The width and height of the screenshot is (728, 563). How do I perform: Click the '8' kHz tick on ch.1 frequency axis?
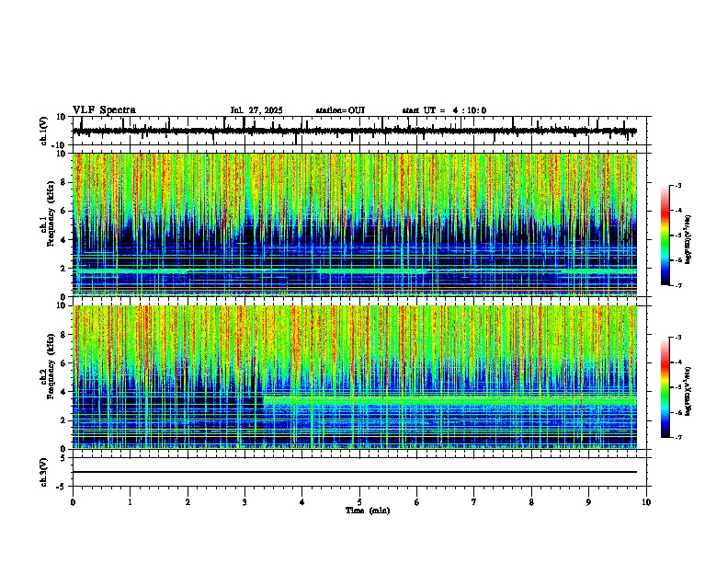coord(64,182)
